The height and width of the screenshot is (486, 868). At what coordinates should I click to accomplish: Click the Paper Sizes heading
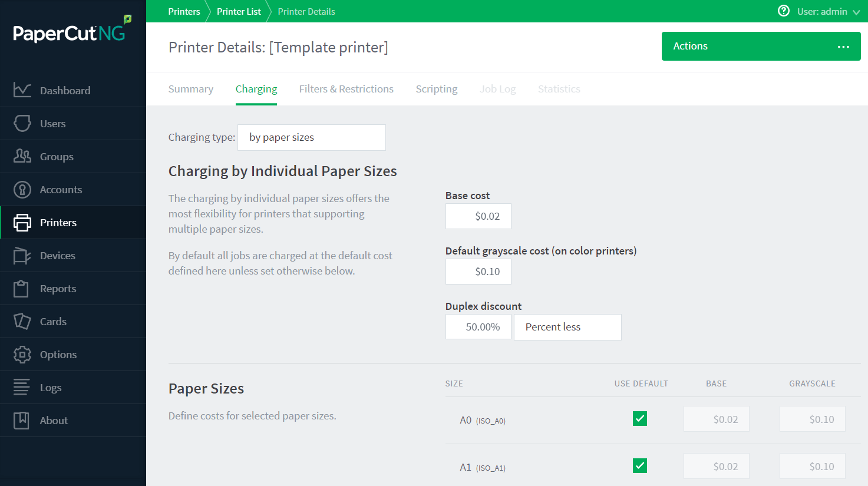(206, 389)
